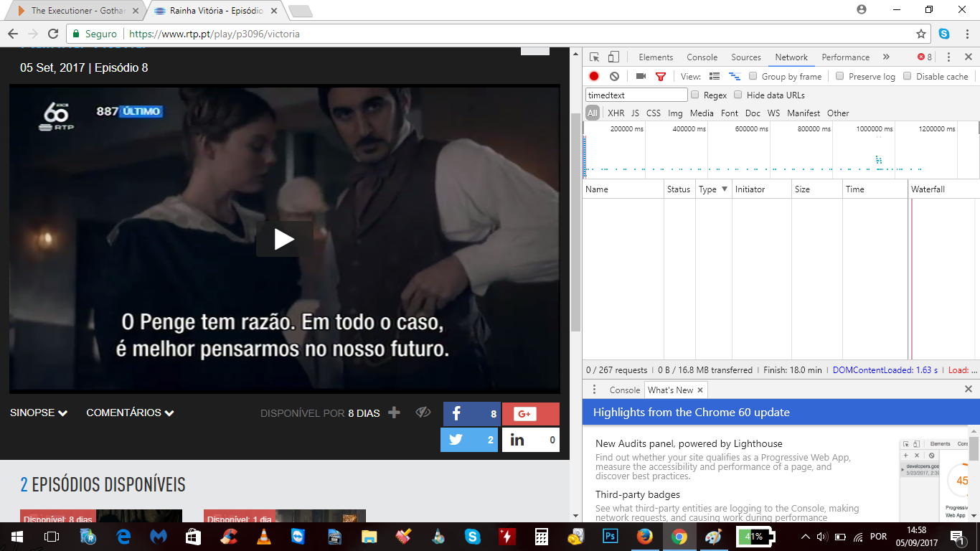Screen dimensions: 980x551
Task: Open VLC from the taskbar
Action: (x=264, y=536)
